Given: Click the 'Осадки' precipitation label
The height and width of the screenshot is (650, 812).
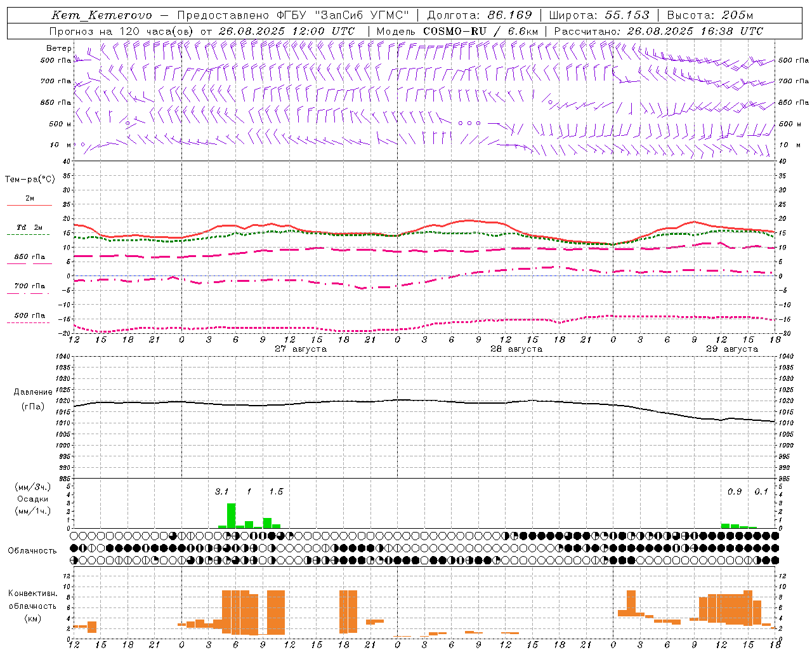Looking at the screenshot, I should tap(32, 499).
